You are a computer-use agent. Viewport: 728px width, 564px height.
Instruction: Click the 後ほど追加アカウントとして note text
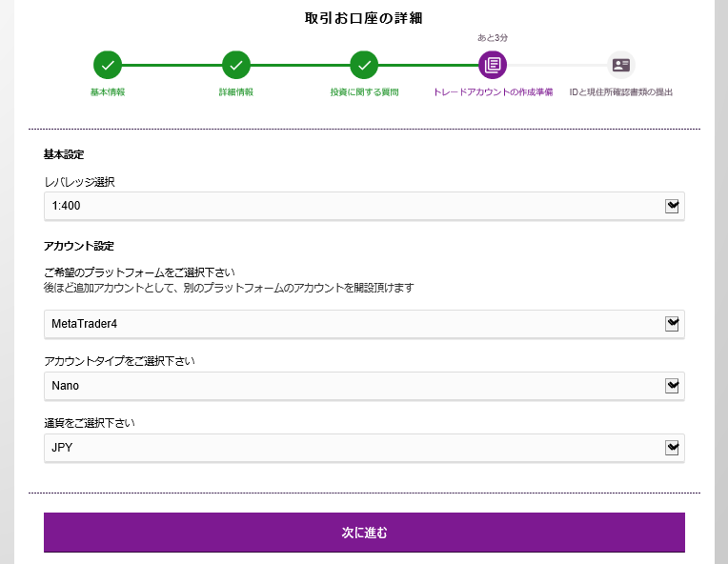pos(229,288)
